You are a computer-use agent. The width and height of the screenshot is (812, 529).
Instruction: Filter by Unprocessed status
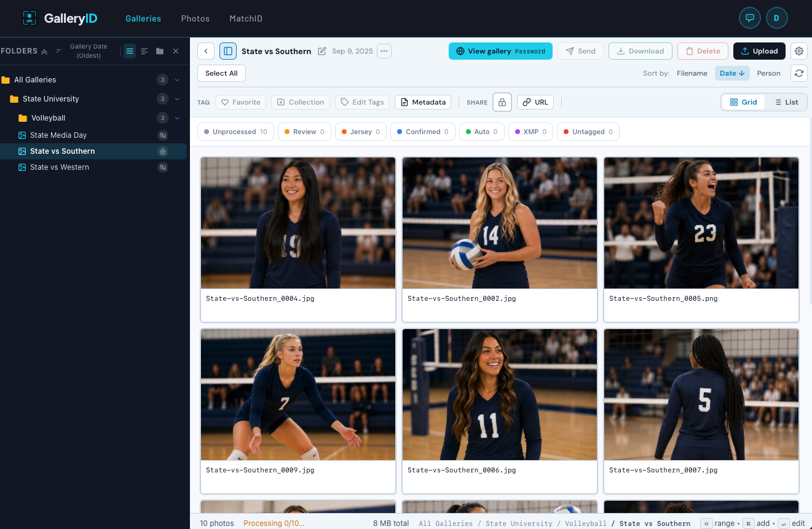[235, 132]
